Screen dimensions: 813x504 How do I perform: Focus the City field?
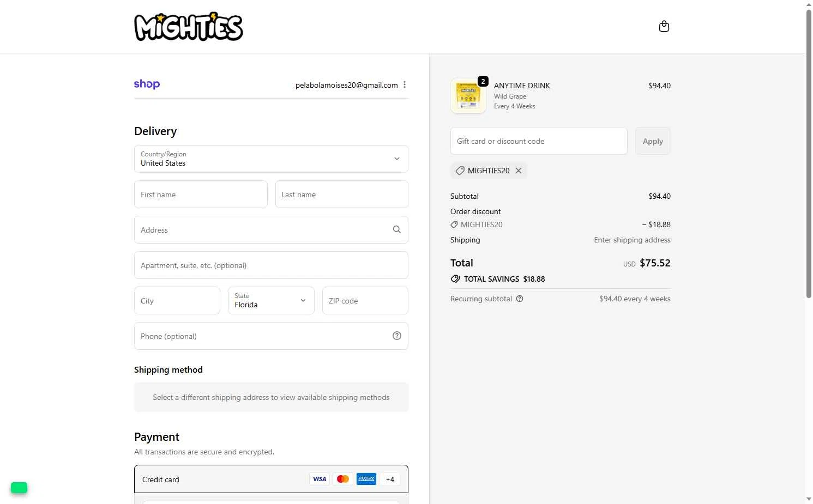coord(177,300)
